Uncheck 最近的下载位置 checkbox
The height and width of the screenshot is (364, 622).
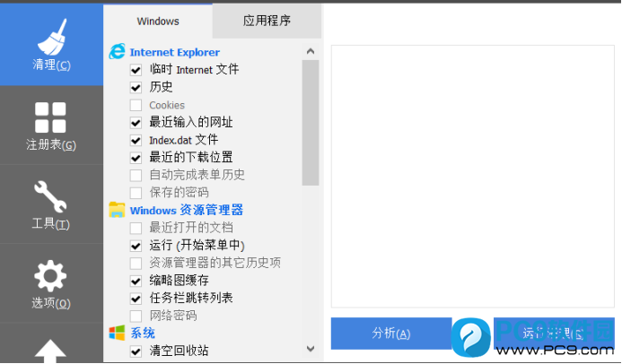136,158
